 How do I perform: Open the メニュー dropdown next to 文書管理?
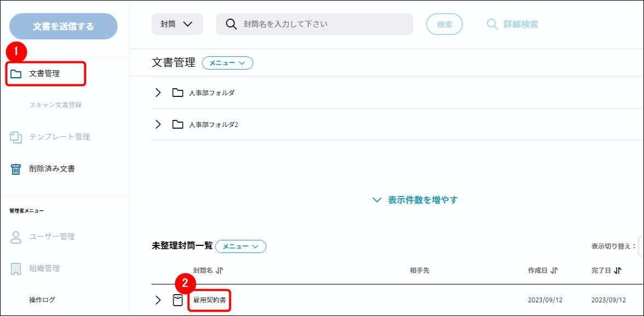pyautogui.click(x=228, y=63)
